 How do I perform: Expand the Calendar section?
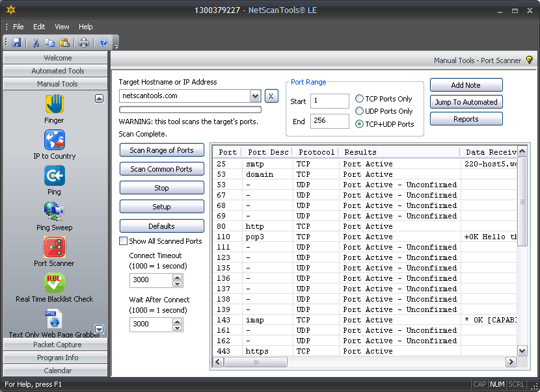[55, 371]
